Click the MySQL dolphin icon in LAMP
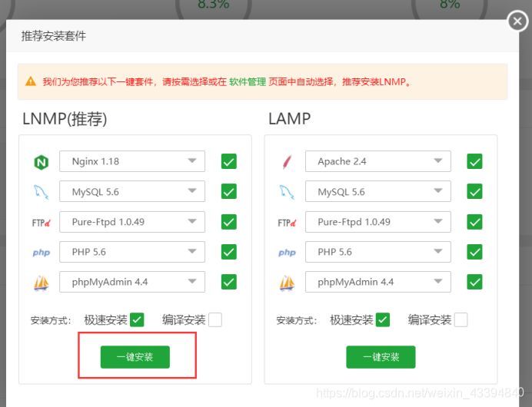The image size is (532, 407). [287, 192]
